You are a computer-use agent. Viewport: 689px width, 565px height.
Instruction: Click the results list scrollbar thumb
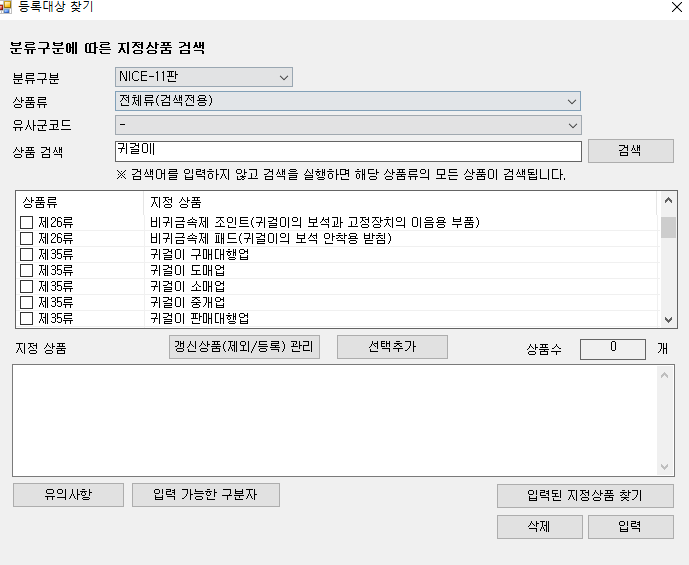click(668, 227)
